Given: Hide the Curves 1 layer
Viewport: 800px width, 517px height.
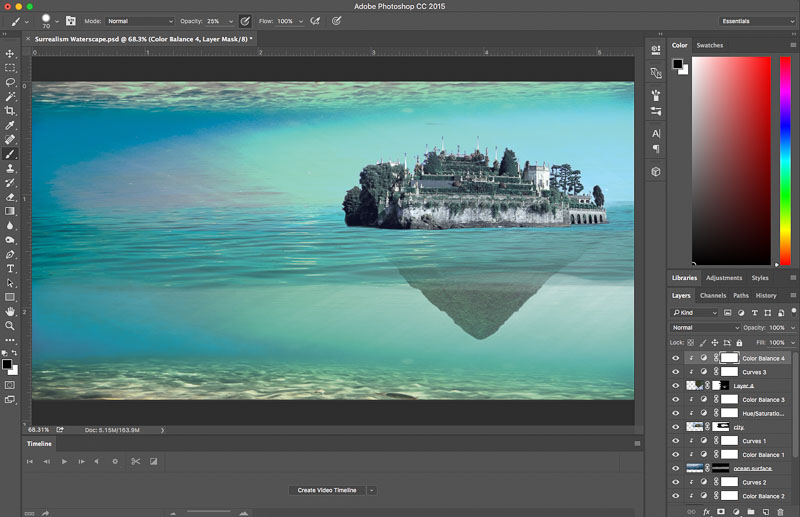Looking at the screenshot, I should pyautogui.click(x=676, y=441).
